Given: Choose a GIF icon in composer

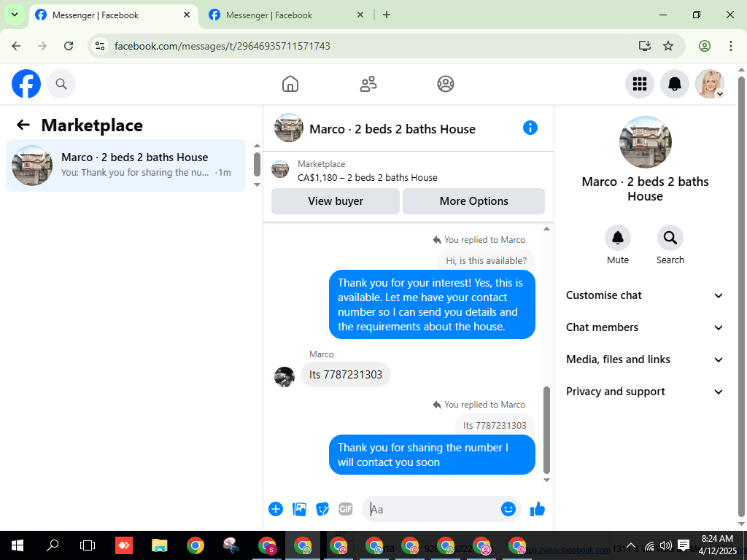Looking at the screenshot, I should 345,509.
